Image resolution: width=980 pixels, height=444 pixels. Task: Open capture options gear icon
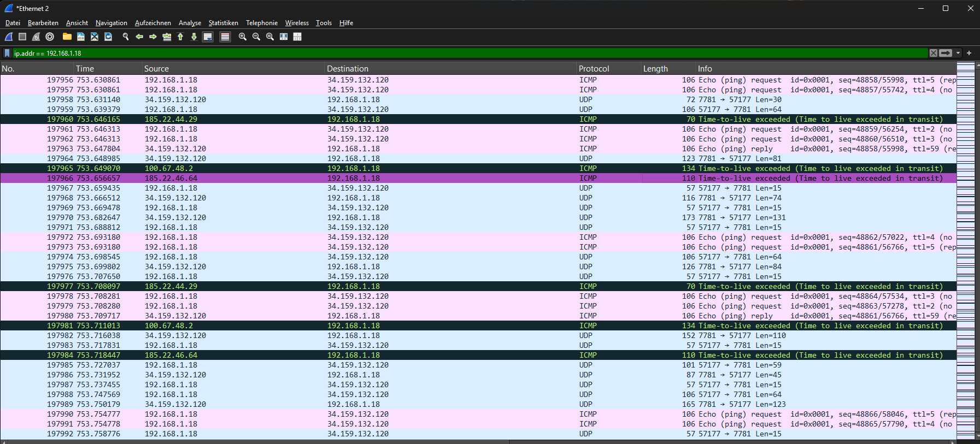(50, 37)
